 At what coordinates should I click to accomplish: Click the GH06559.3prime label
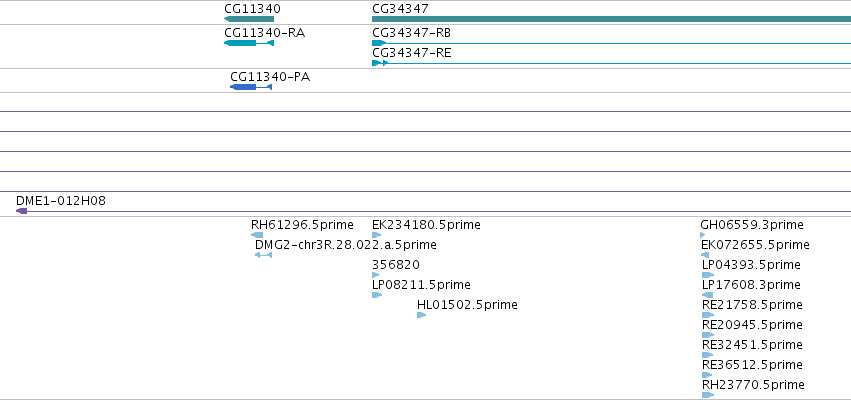coord(752,225)
